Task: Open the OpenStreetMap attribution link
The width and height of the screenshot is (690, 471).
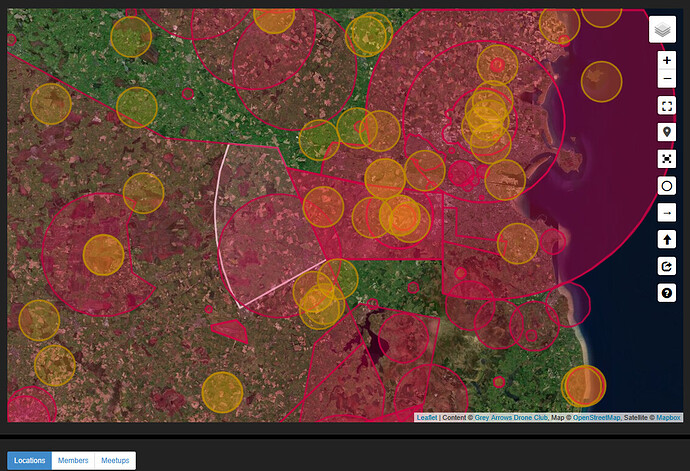Action: tap(596, 417)
